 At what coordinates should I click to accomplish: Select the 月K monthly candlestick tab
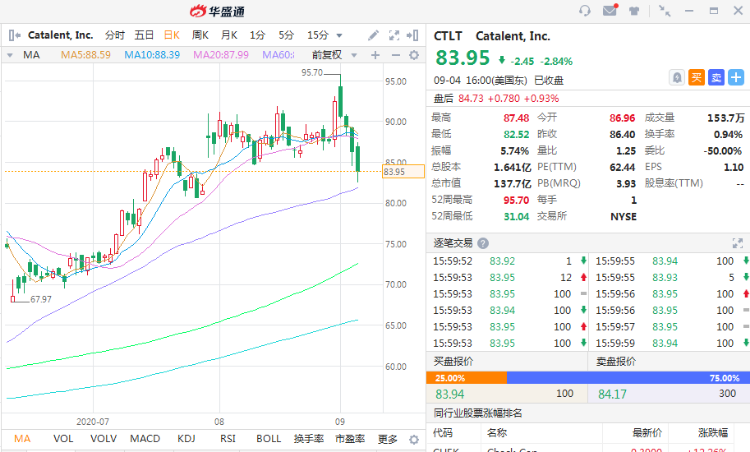229,35
